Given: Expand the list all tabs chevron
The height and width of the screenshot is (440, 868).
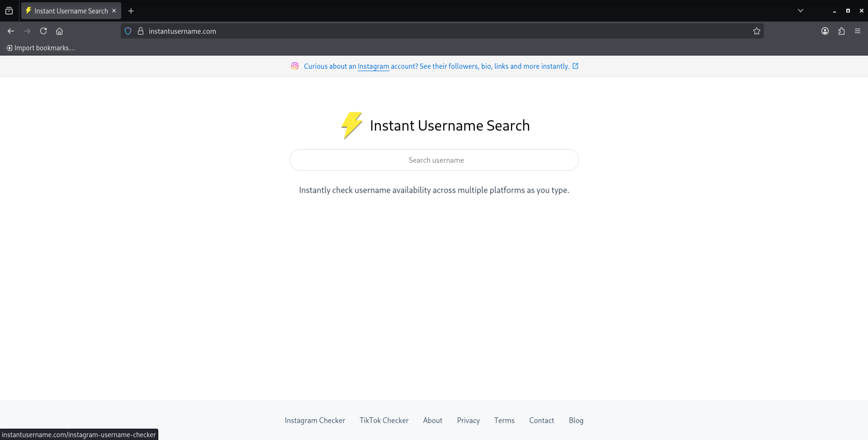Looking at the screenshot, I should coord(801,11).
